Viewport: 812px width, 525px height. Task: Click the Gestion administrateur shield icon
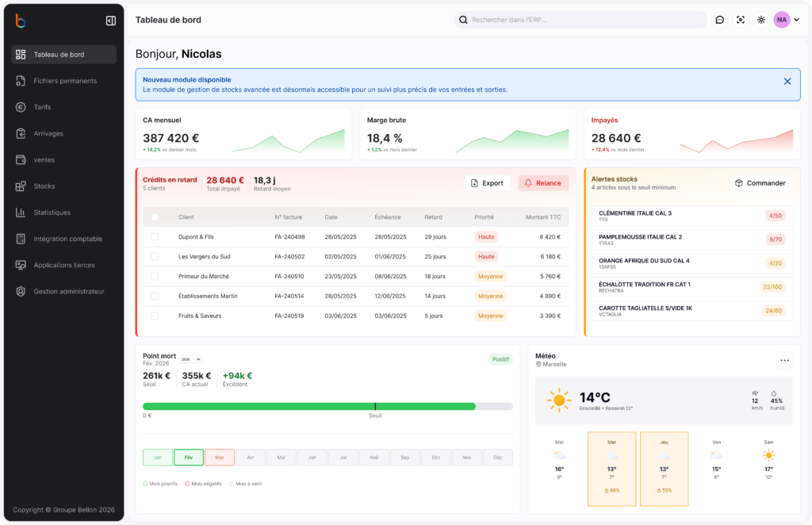click(x=21, y=291)
